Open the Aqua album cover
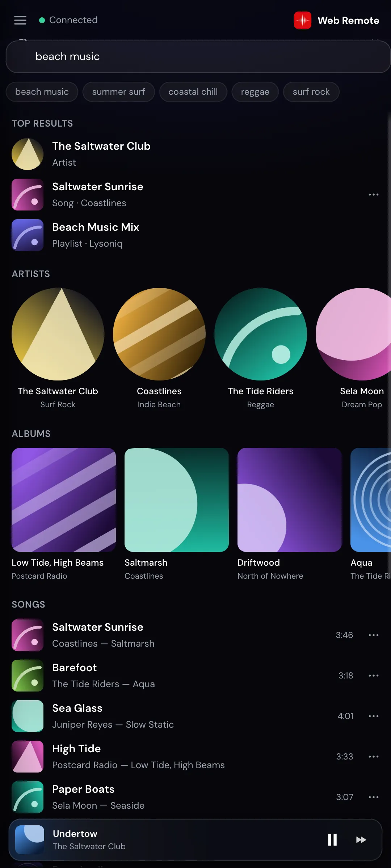 (371, 500)
